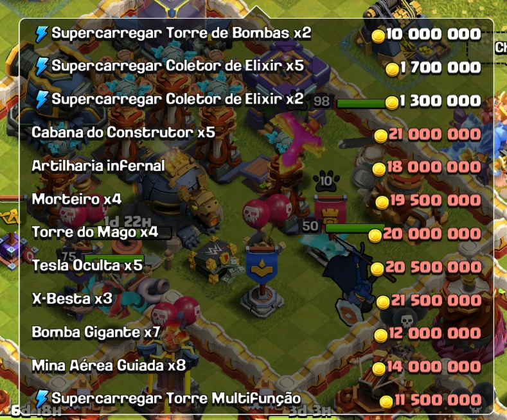Screen dimensions: 507x420
Task: Pick X-Besta x3 from the list
Action: [257, 299]
